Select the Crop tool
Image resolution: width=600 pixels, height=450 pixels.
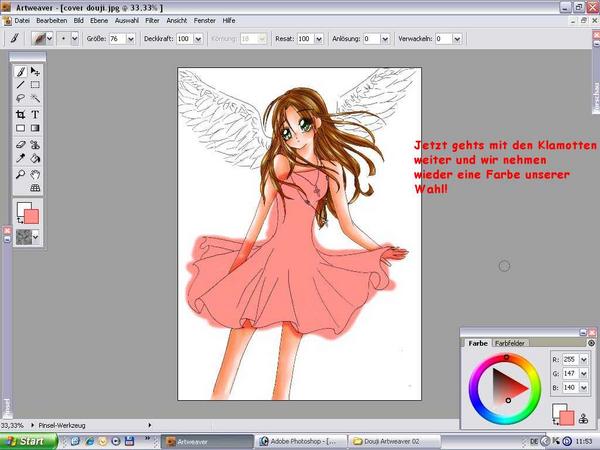coord(21,114)
